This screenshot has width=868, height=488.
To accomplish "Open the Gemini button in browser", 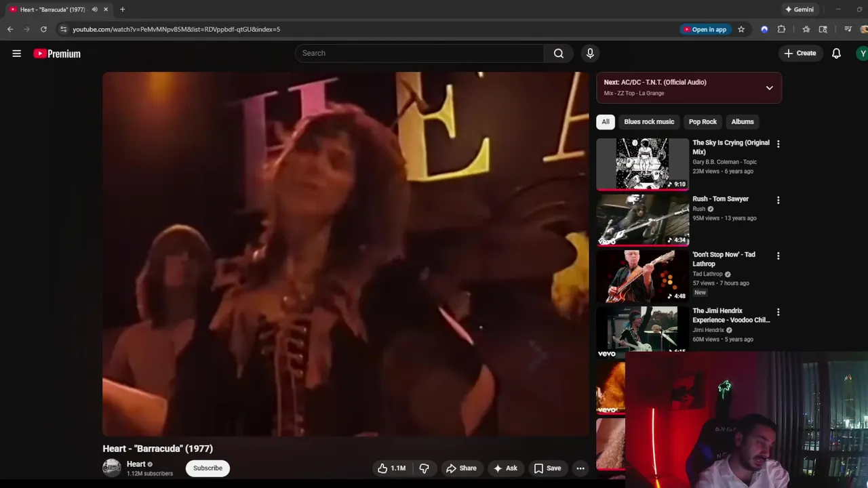I will pos(799,9).
